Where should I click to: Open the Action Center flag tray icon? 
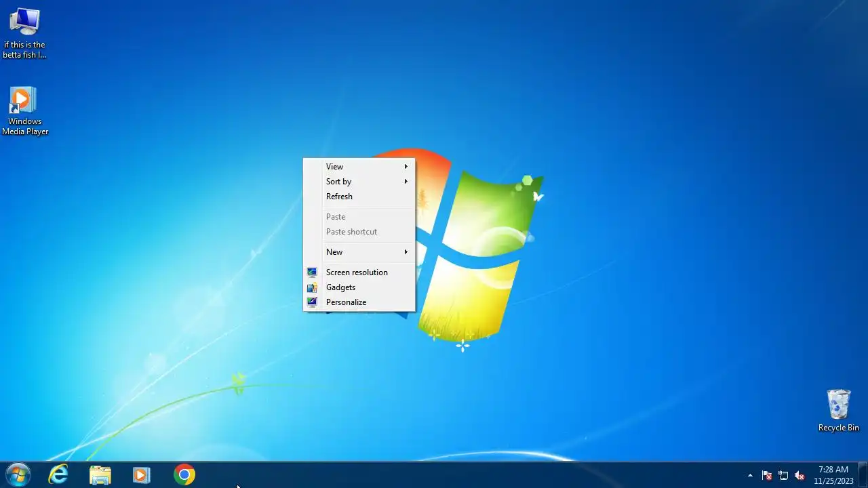coord(767,476)
